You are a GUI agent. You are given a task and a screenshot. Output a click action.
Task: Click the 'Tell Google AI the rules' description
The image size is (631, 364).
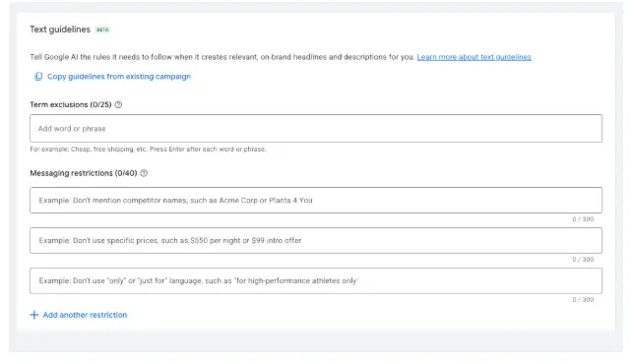(x=222, y=57)
